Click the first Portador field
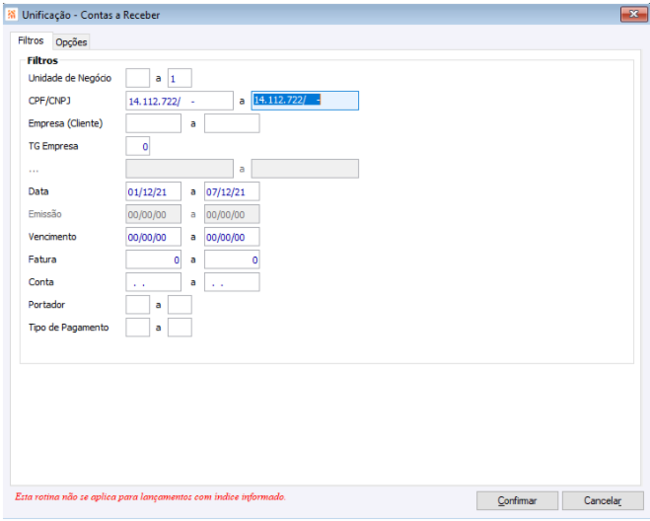Image resolution: width=650 pixels, height=521 pixels. click(x=138, y=305)
